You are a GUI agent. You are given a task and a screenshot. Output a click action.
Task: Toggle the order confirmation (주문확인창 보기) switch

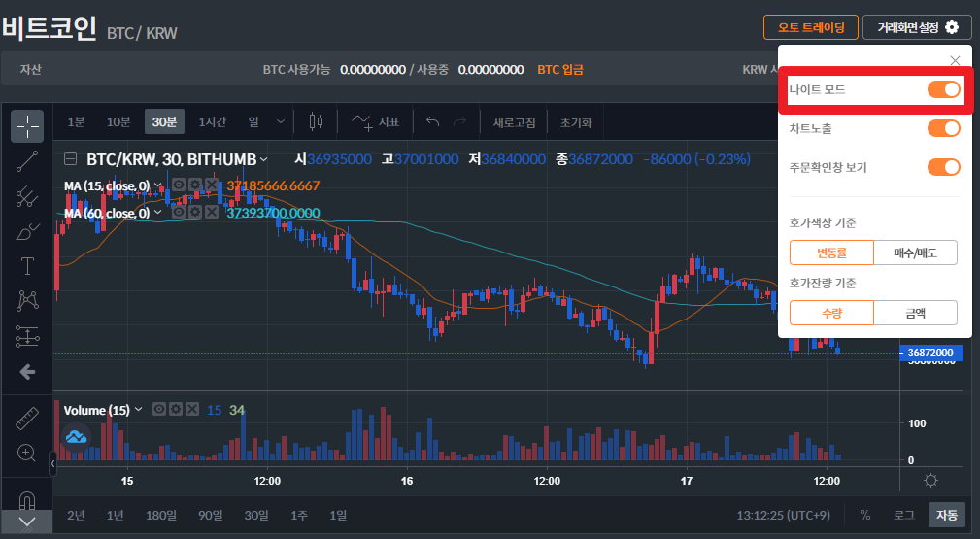[943, 167]
